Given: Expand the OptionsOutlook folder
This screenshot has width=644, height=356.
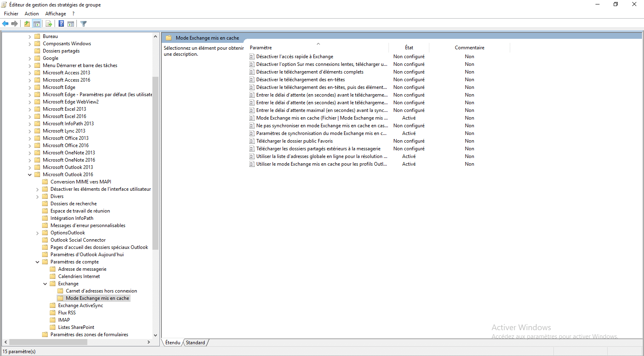Looking at the screenshot, I should [37, 233].
